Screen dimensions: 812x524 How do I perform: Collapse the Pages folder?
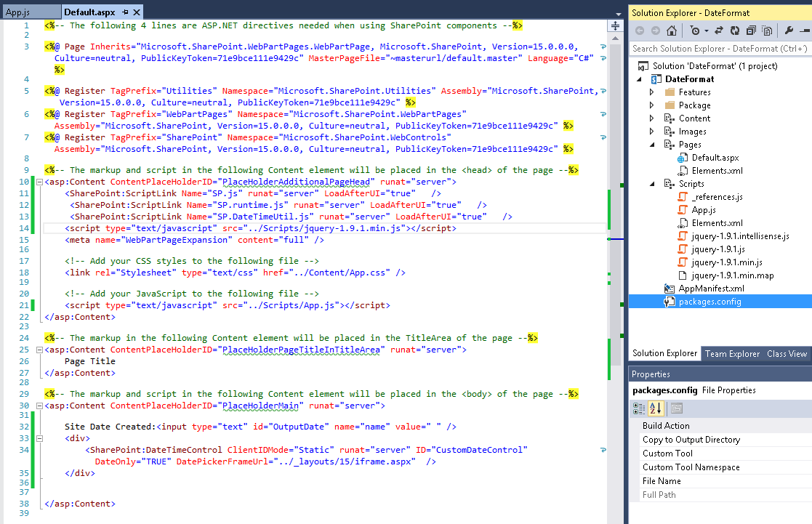click(652, 145)
